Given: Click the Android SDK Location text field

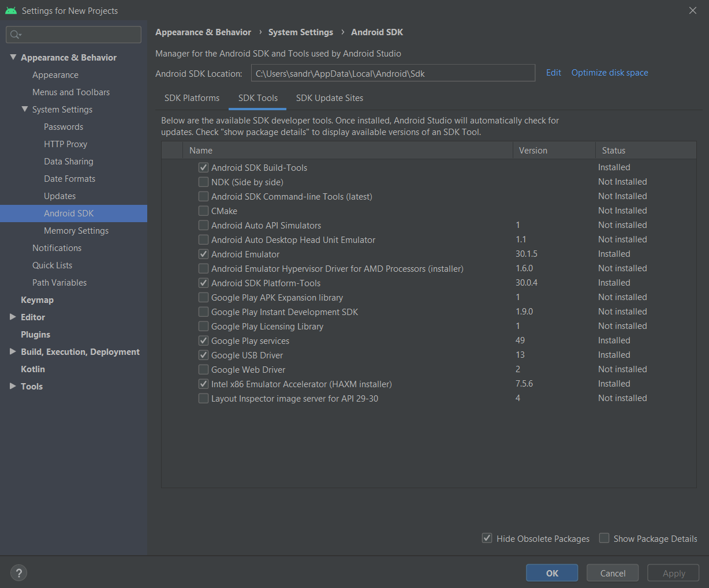Looking at the screenshot, I should (x=393, y=73).
